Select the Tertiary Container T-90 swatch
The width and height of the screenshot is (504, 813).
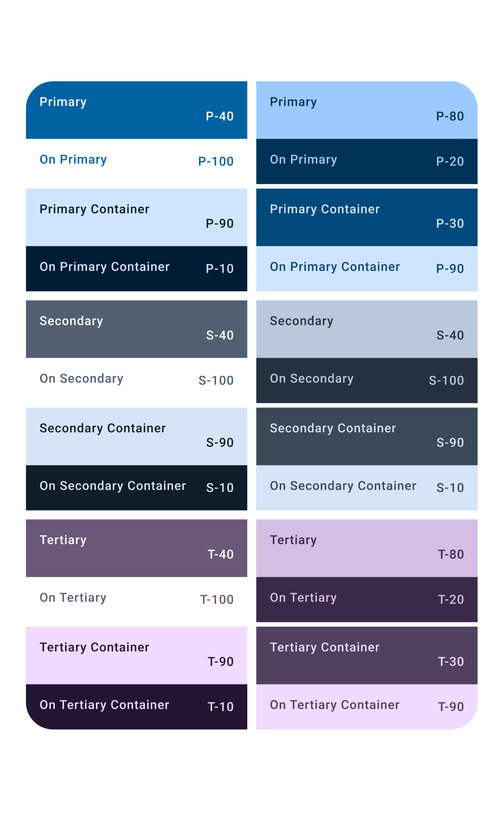coord(137,655)
